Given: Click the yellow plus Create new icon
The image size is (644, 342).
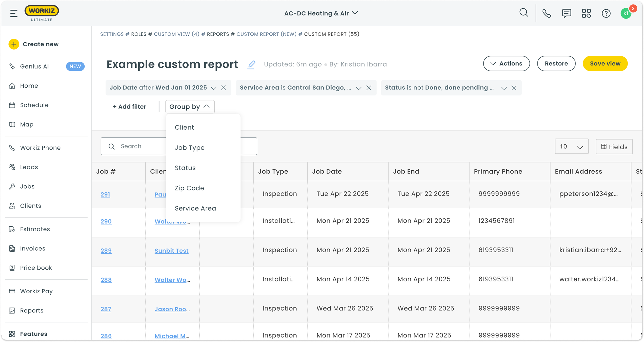Looking at the screenshot, I should [14, 44].
